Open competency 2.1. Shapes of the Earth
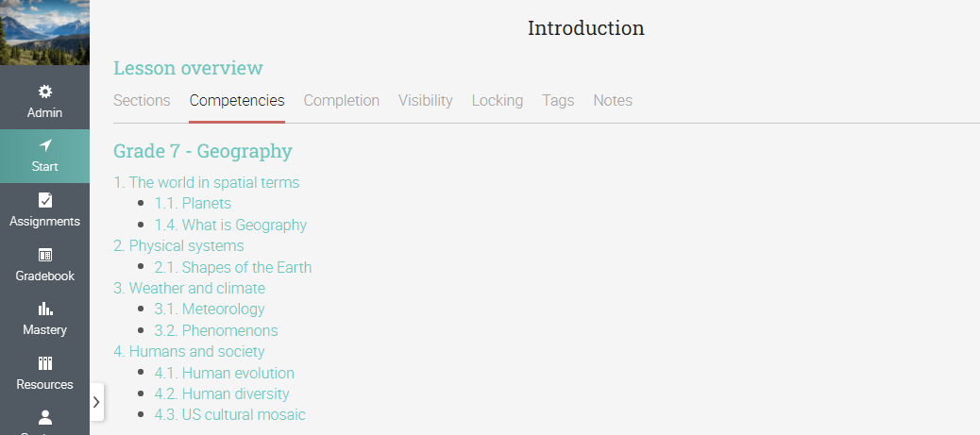 click(x=232, y=267)
